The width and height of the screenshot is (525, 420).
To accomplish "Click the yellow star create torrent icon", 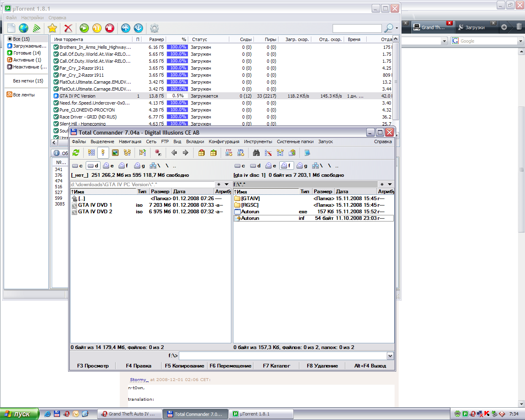I will pos(52,28).
